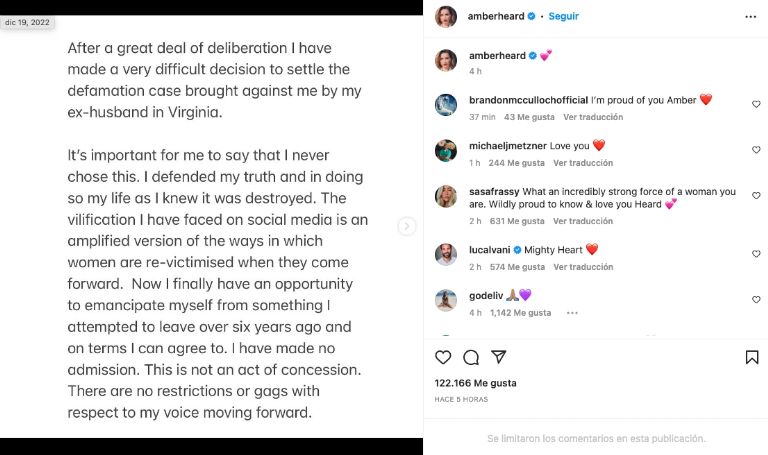
Task: Open amberheard header profile picture
Action: [446, 16]
